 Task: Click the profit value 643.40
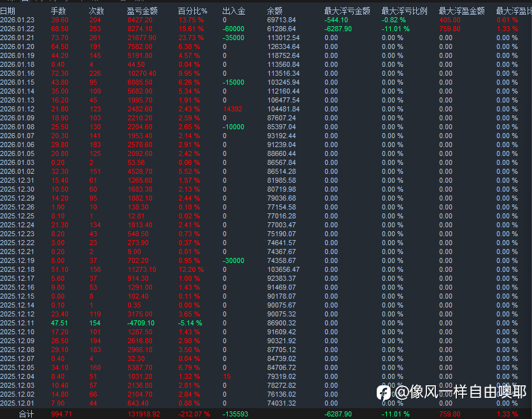click(138, 403)
